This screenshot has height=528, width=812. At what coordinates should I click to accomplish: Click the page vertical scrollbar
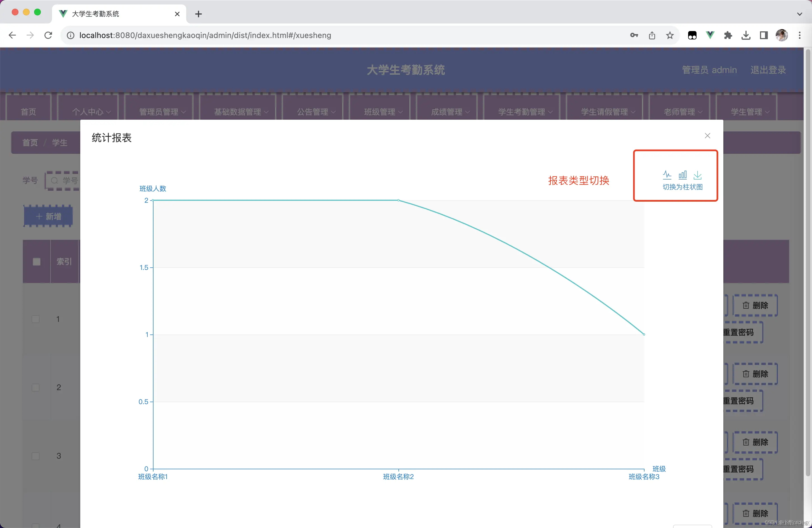(x=807, y=263)
